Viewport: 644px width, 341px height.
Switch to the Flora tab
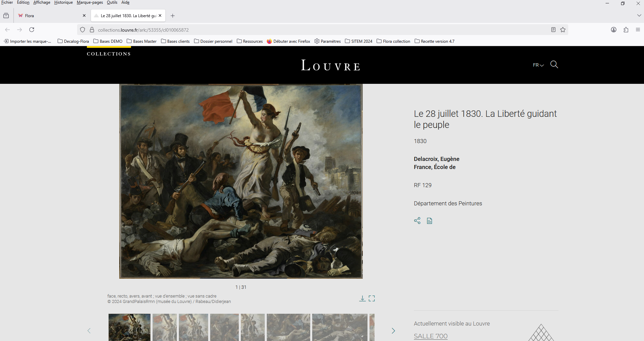point(51,15)
